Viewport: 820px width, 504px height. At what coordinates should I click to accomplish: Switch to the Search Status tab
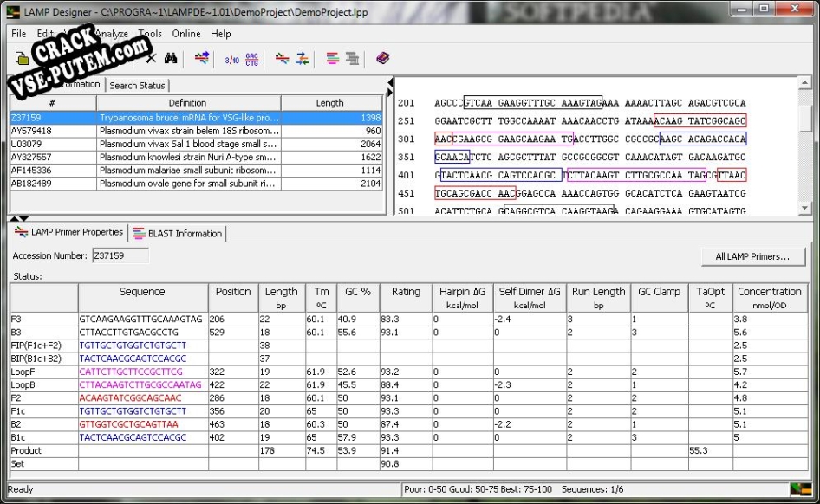[x=137, y=85]
